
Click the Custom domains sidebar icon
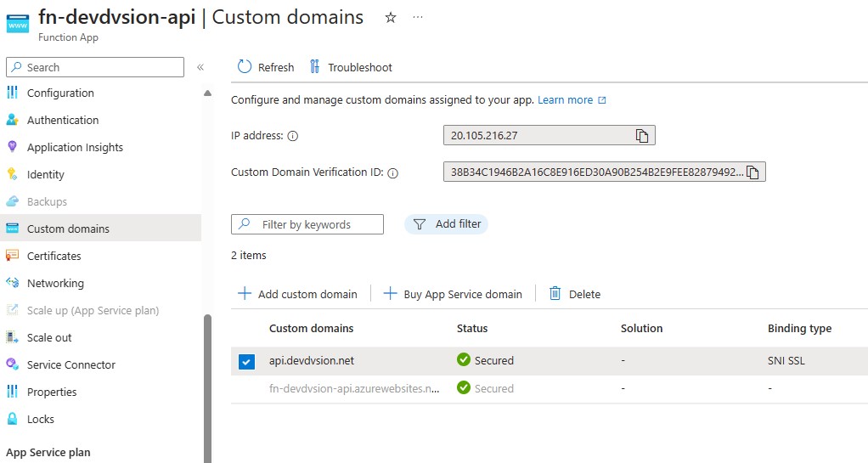(12, 229)
